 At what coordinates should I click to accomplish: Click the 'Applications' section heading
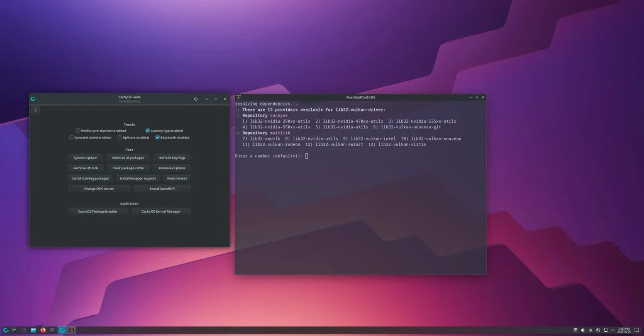(130, 204)
